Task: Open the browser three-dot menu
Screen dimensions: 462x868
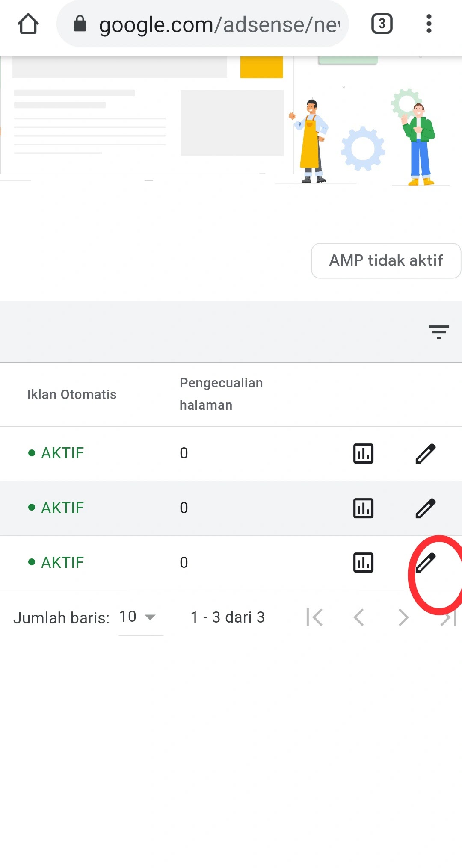Action: 429,24
